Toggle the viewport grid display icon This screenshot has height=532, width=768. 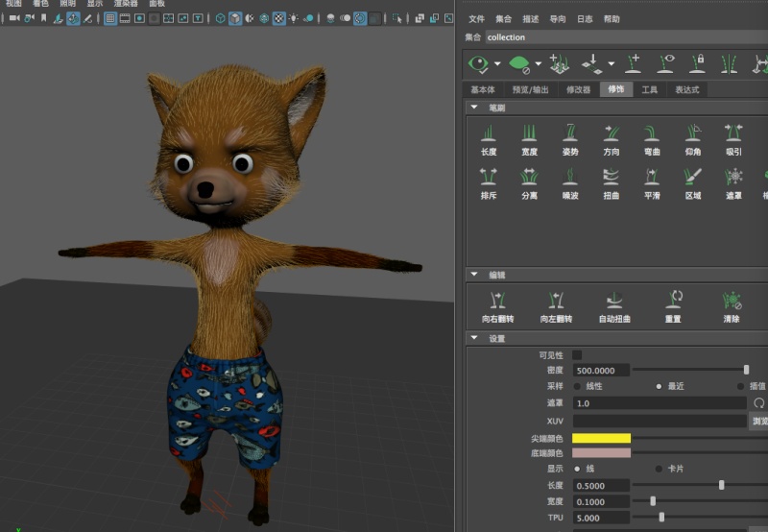(110, 18)
